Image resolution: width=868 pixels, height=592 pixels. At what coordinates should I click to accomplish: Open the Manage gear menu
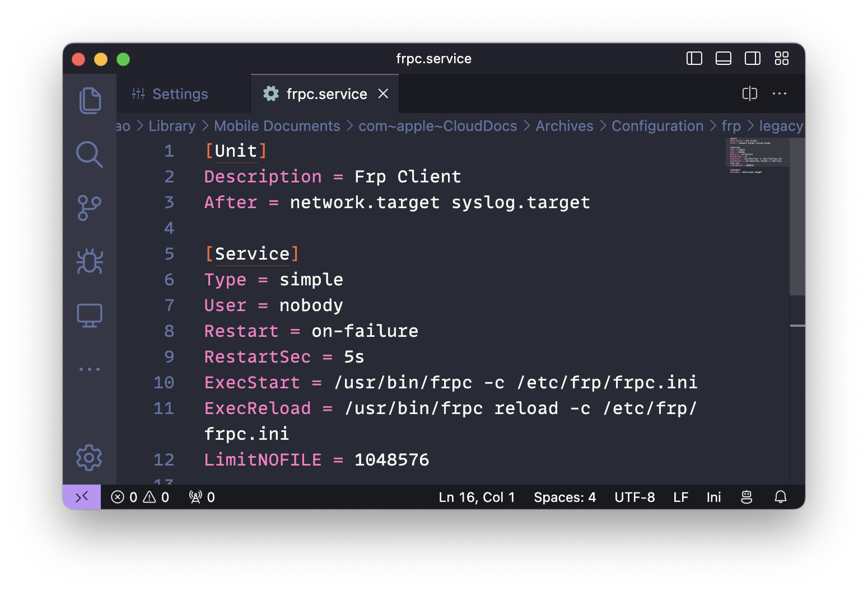(x=90, y=458)
